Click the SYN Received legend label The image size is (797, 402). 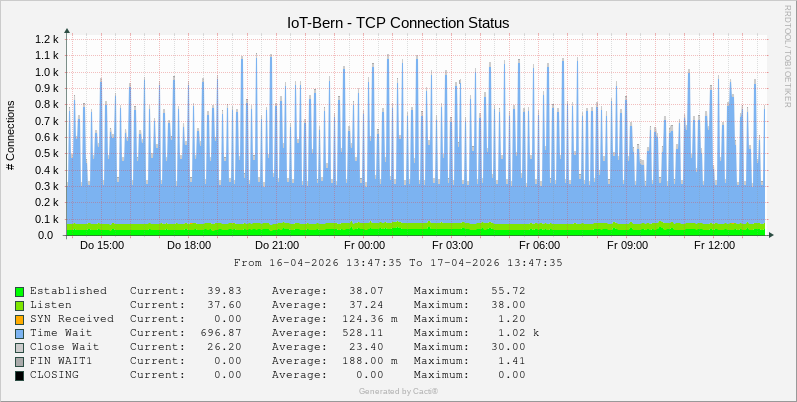(x=71, y=319)
